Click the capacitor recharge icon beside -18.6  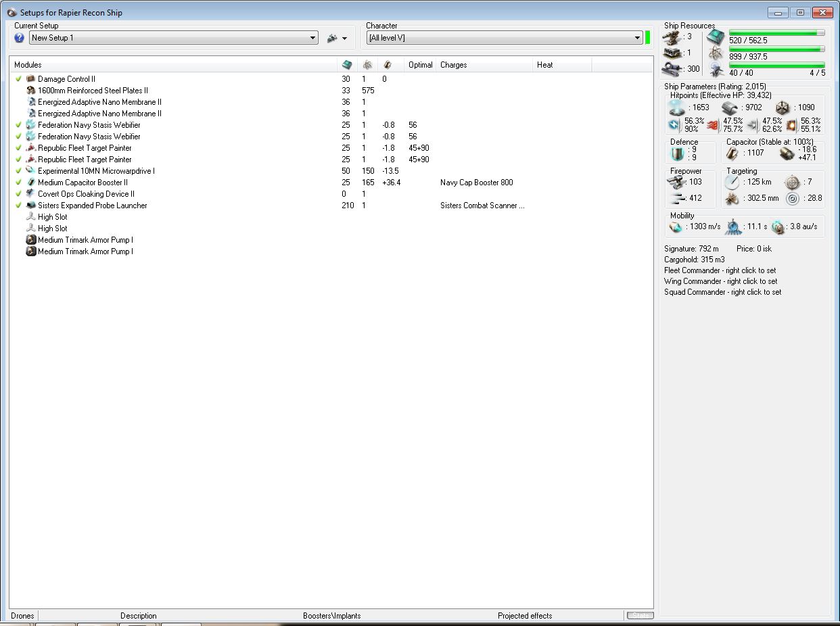786,154
